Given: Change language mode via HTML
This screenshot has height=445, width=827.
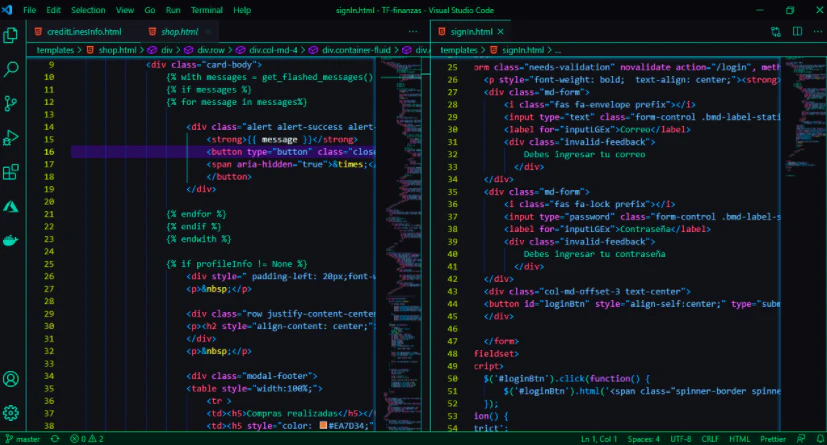Looking at the screenshot, I should coord(739,439).
